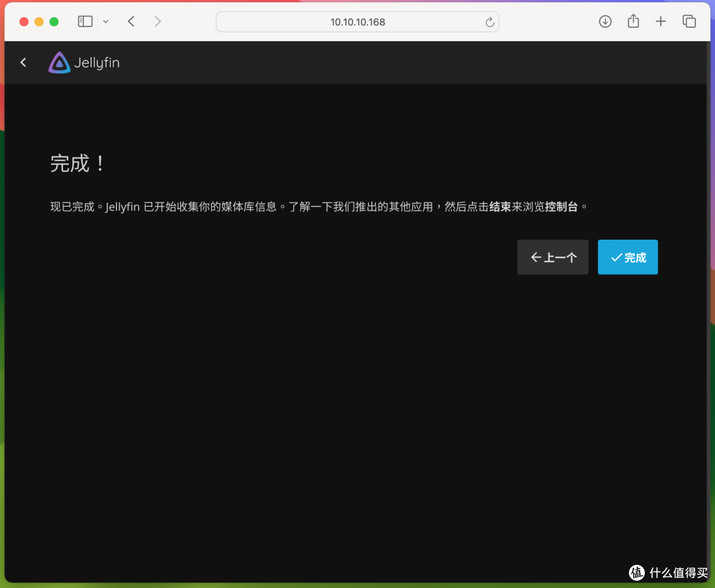
Task: Toggle Safari sidebar button
Action: click(85, 21)
